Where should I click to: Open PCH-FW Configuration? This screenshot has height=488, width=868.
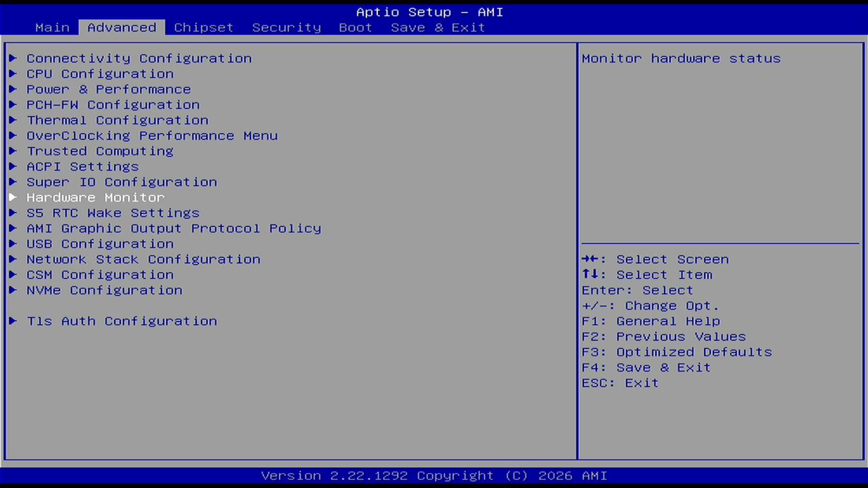pos(113,105)
